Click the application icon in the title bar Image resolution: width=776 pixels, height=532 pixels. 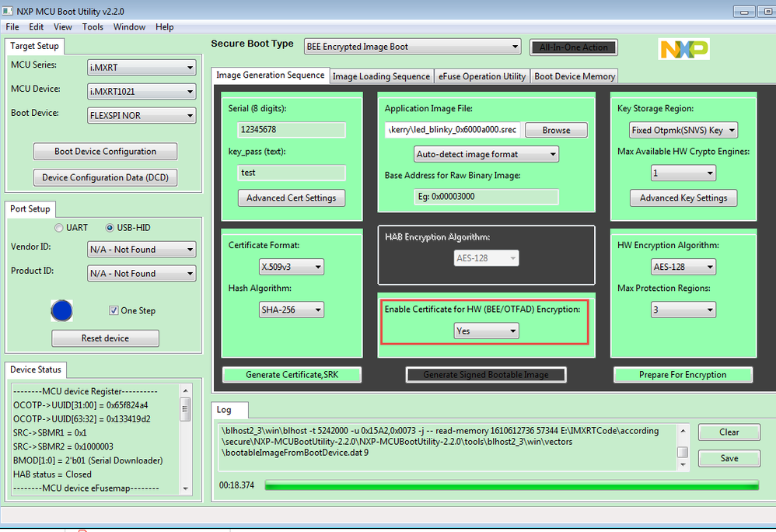point(9,11)
